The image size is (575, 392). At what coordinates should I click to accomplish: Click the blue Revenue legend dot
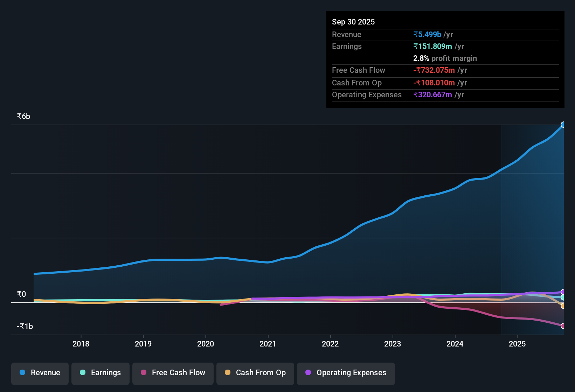[x=22, y=373]
